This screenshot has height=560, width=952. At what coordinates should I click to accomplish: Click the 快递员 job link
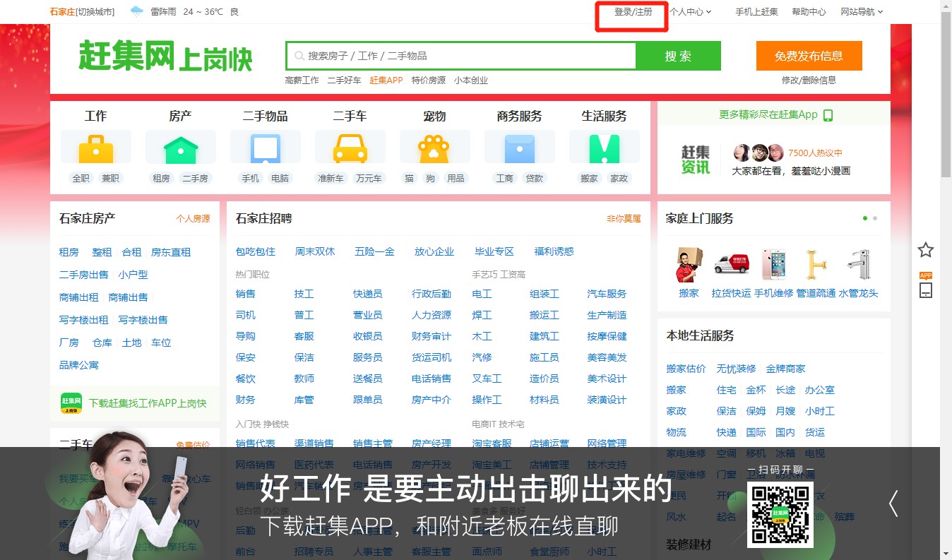coord(368,294)
